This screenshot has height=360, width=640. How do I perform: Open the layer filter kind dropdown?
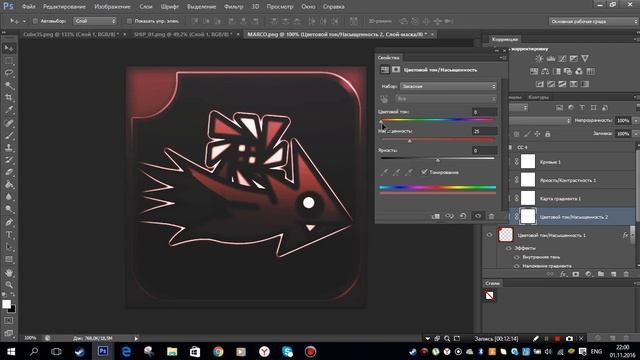(x=518, y=108)
